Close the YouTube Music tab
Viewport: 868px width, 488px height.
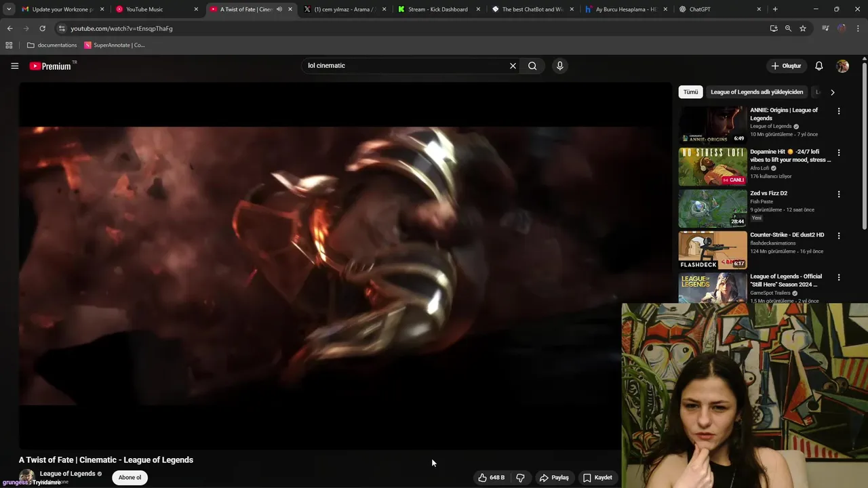pyautogui.click(x=196, y=9)
